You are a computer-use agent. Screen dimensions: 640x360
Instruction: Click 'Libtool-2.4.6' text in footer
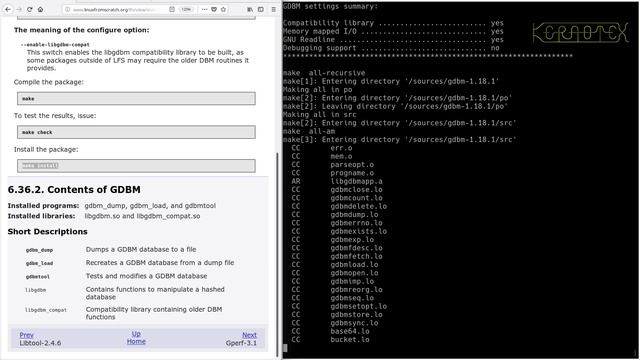click(40, 343)
